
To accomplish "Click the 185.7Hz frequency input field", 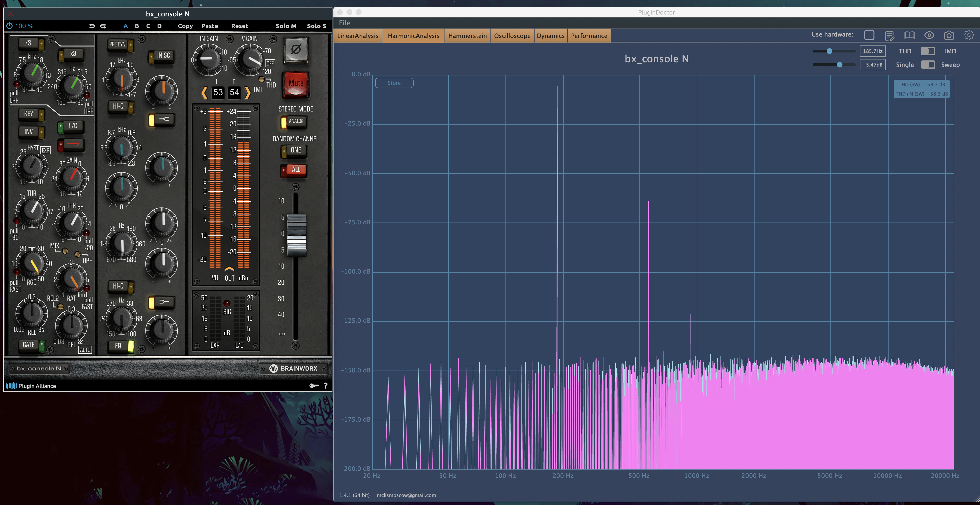I will click(x=872, y=51).
